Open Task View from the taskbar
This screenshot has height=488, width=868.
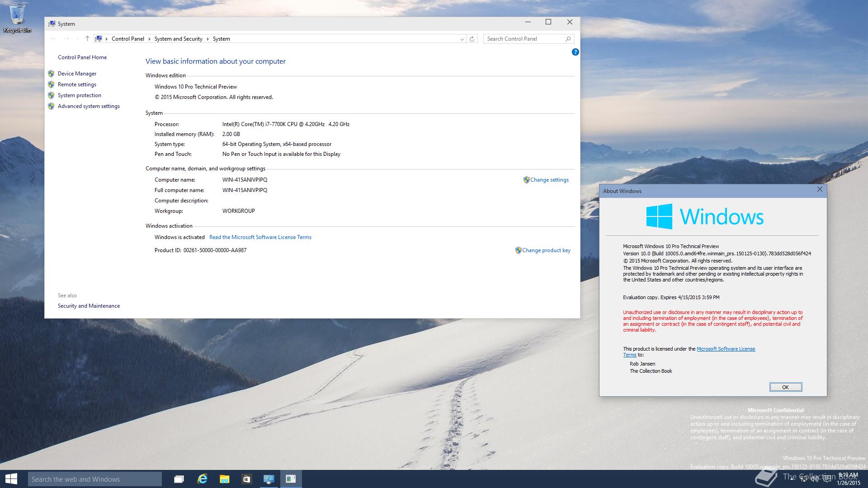click(179, 479)
